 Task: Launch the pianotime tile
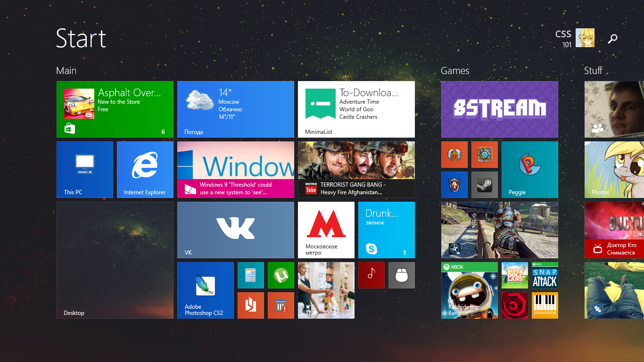click(545, 305)
